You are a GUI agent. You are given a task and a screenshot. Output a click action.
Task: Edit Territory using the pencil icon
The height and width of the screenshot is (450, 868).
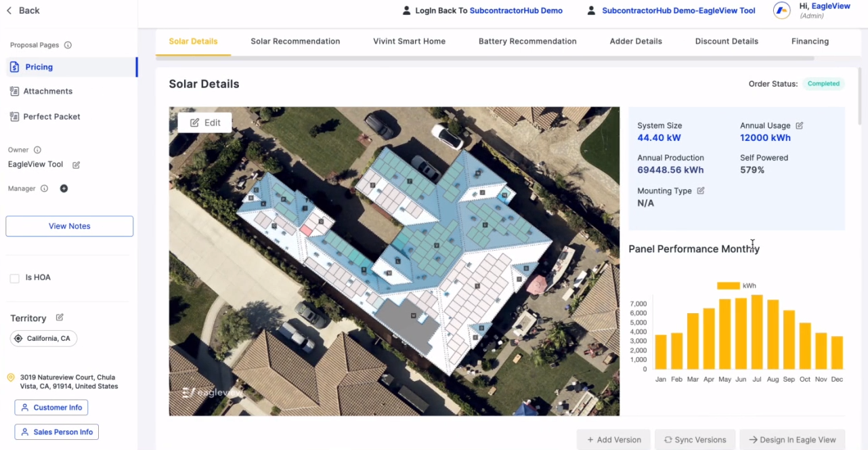[x=59, y=318]
